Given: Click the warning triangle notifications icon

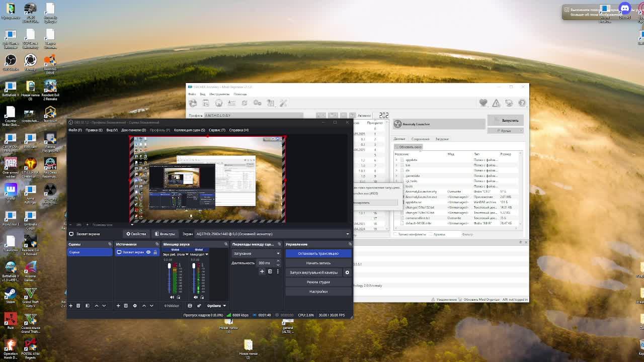Looking at the screenshot, I should click(x=496, y=103).
